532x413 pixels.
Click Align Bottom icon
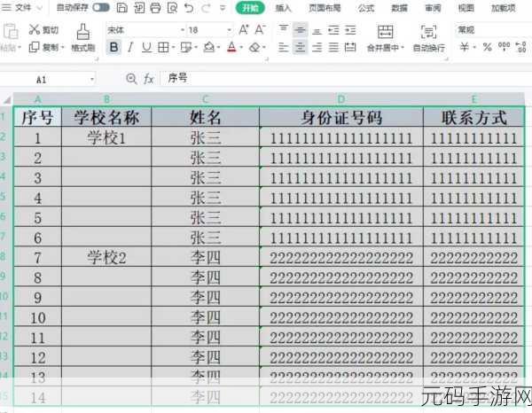[317, 30]
